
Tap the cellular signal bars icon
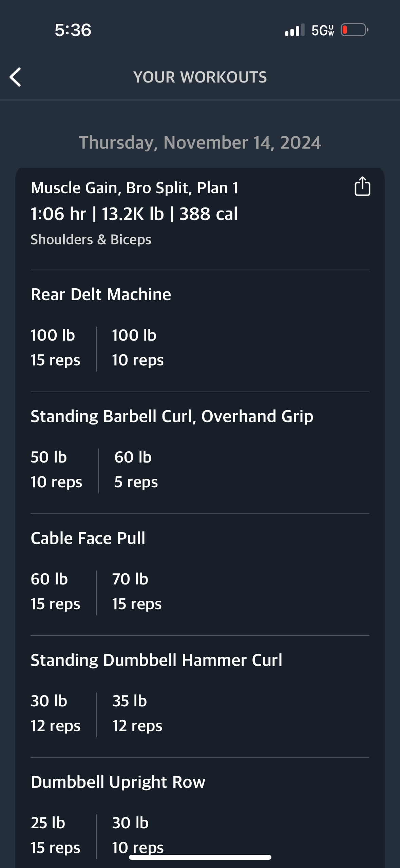(x=295, y=30)
